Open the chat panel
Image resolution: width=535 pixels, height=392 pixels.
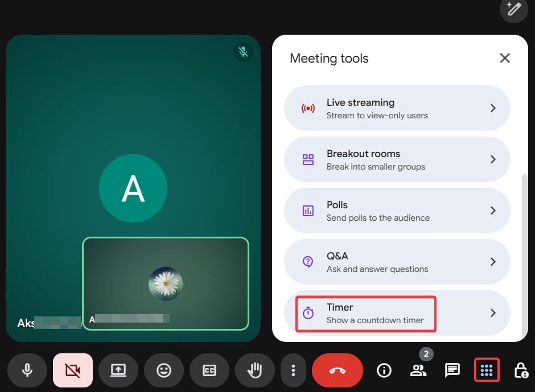[x=452, y=370]
